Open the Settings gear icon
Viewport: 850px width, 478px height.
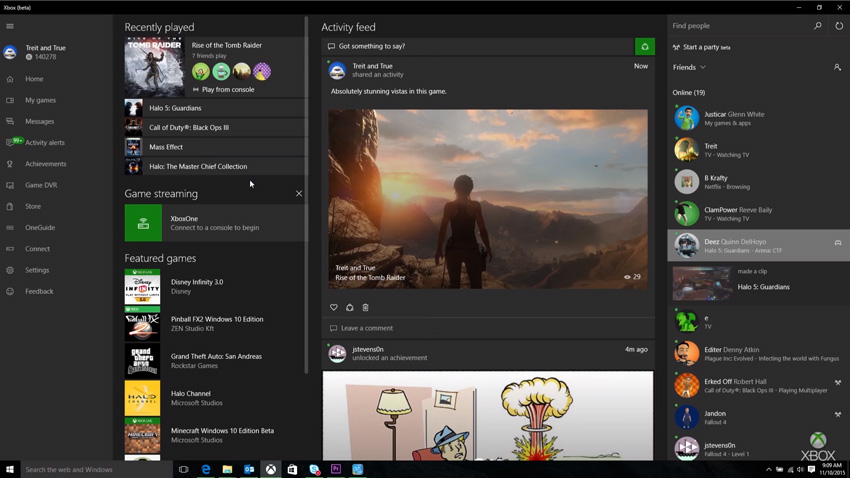(10, 270)
